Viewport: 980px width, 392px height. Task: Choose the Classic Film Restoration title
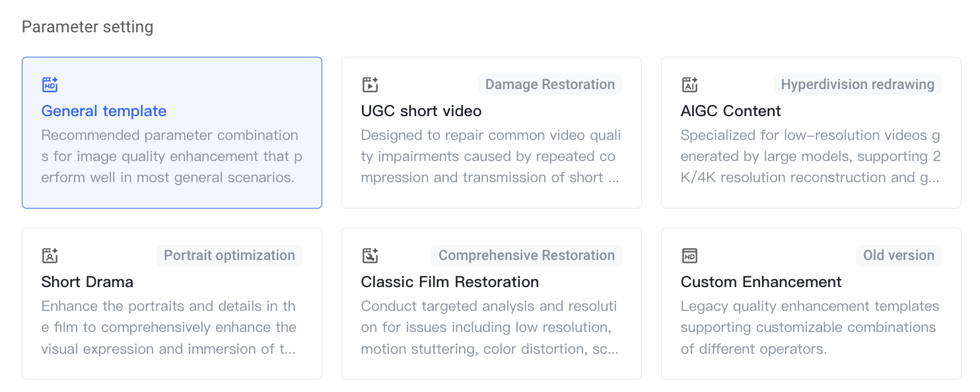[x=450, y=282]
